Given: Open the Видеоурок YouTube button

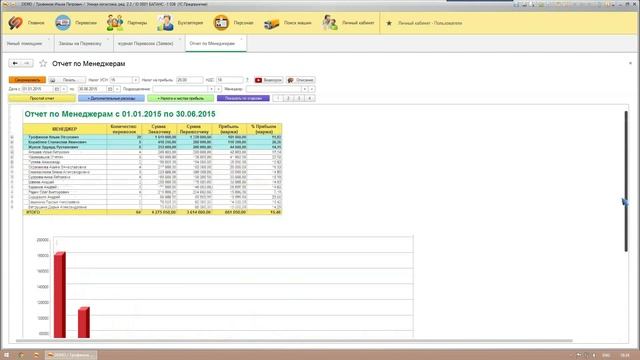Looking at the screenshot, I should pyautogui.click(x=269, y=80).
